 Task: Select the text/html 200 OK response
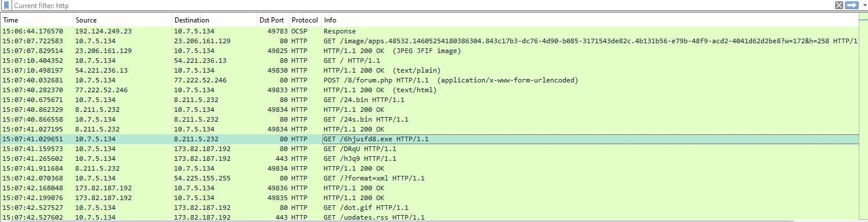pos(429,90)
